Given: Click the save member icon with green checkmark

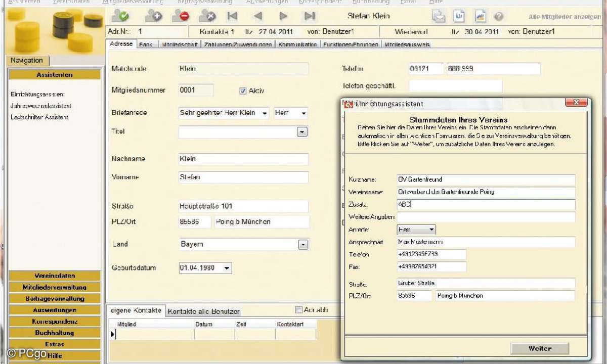Looking at the screenshot, I should pyautogui.click(x=120, y=16).
